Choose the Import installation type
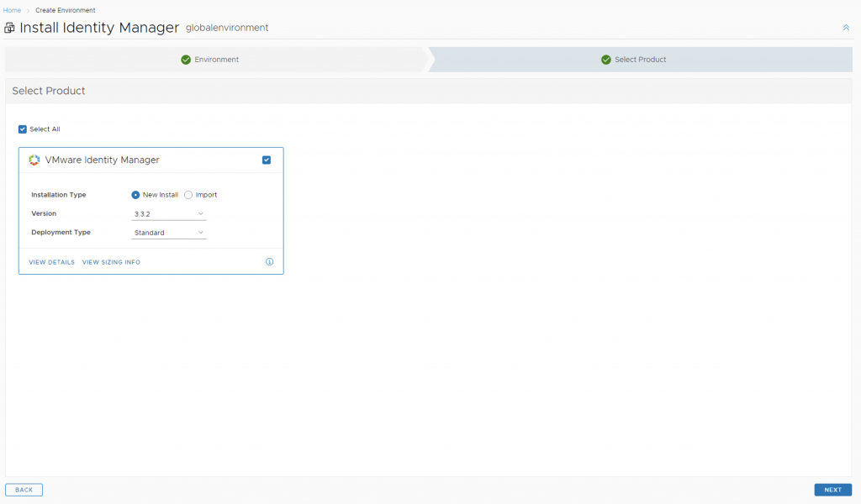This screenshot has width=861, height=504. point(188,195)
